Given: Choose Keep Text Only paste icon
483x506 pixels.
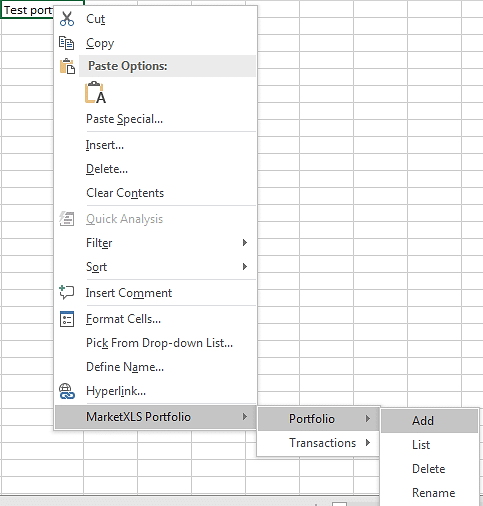Looking at the screenshot, I should pyautogui.click(x=95, y=92).
